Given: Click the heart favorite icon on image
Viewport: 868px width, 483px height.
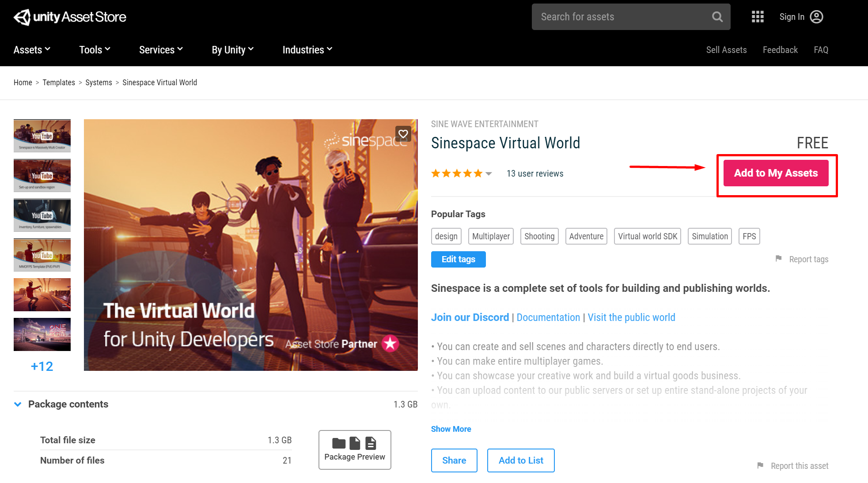Looking at the screenshot, I should (403, 134).
